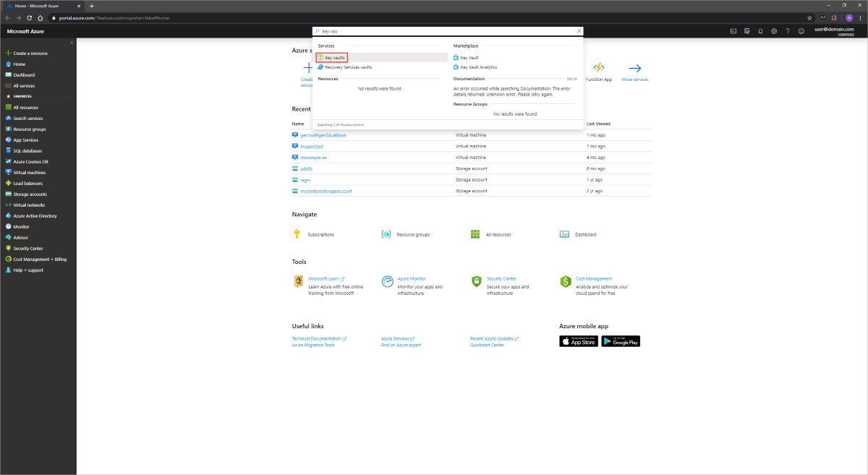Screen dimensions: 868x475
Task: Select Key vaults under Services
Action: point(333,57)
